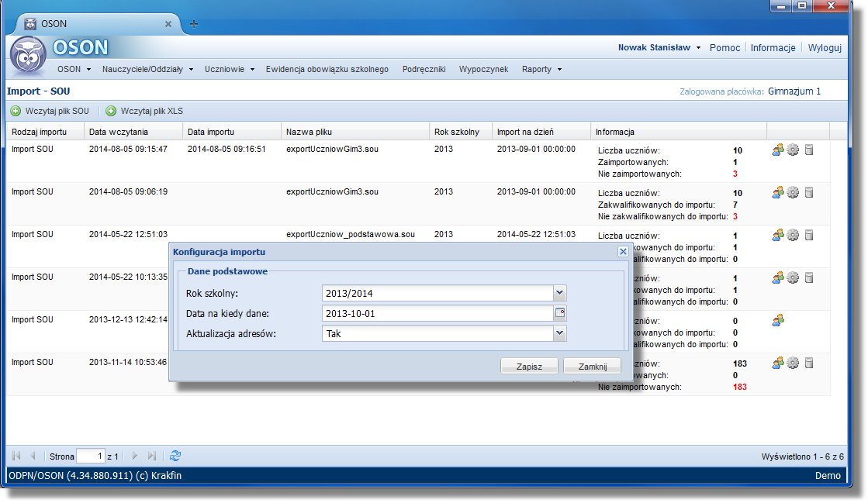Sort by Informacja column header
868x503 pixels.
(678, 132)
